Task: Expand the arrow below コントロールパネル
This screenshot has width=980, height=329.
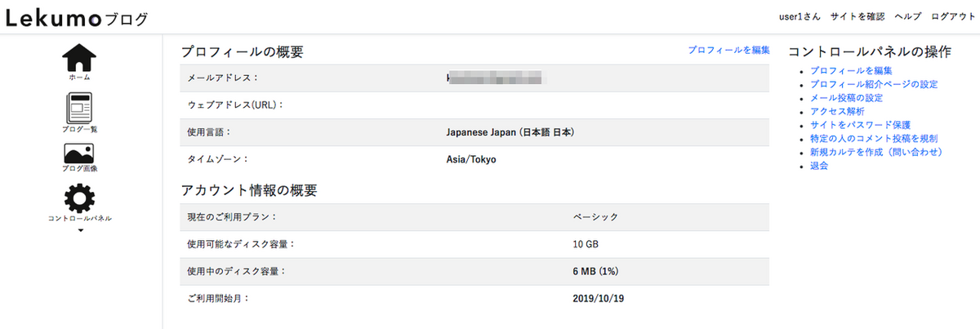Action: click(x=80, y=230)
